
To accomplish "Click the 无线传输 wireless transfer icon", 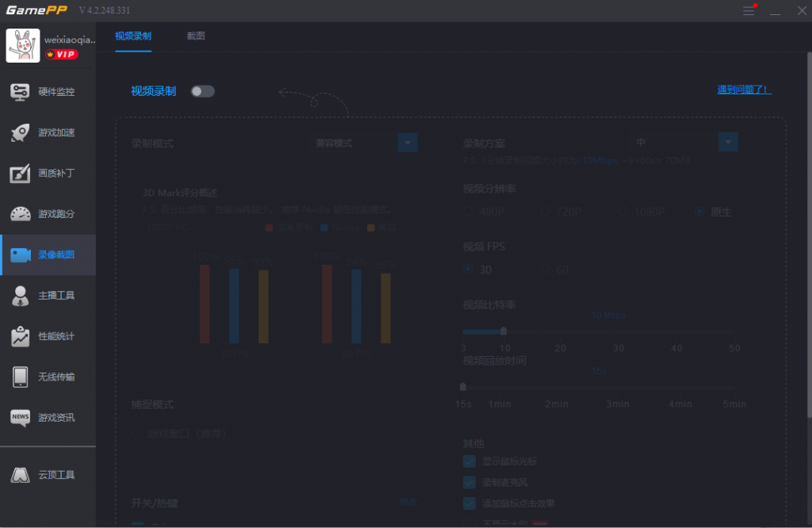I will [x=21, y=377].
